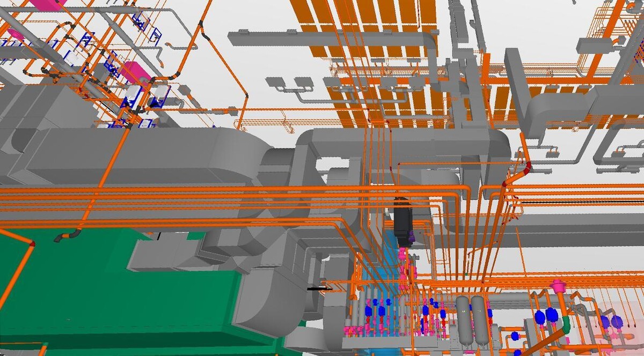Click the red fitting on far-left orange pipe
Screen dimensions: 644x356
(32, 243)
